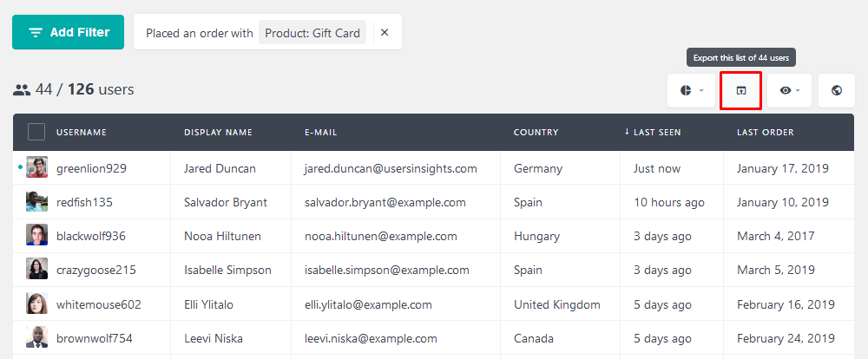868x359 pixels.
Task: Sort table by Country column header
Action: (536, 132)
